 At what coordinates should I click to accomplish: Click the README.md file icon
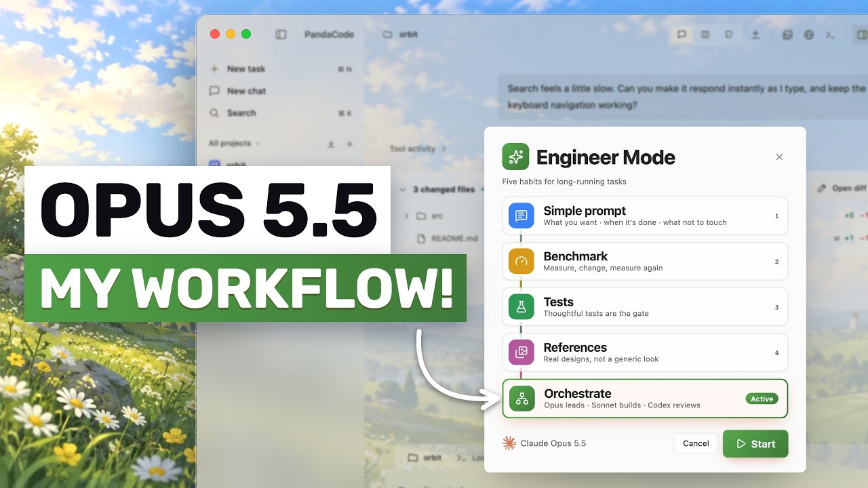[421, 239]
